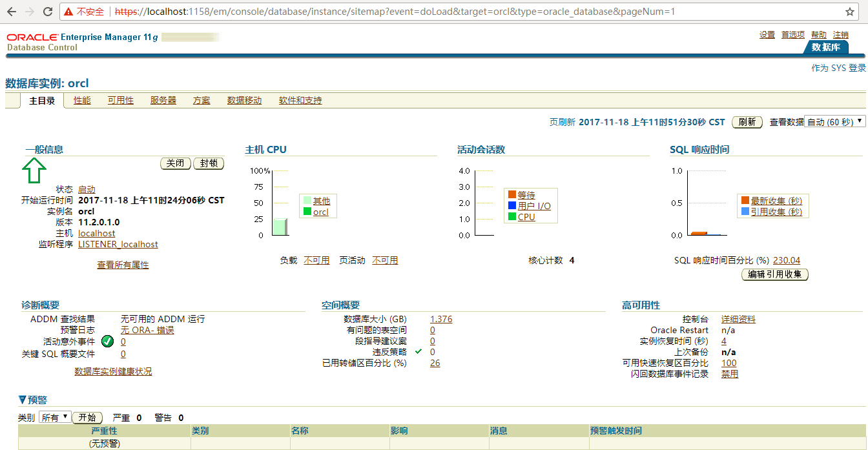Click the 刷新 button

(747, 122)
